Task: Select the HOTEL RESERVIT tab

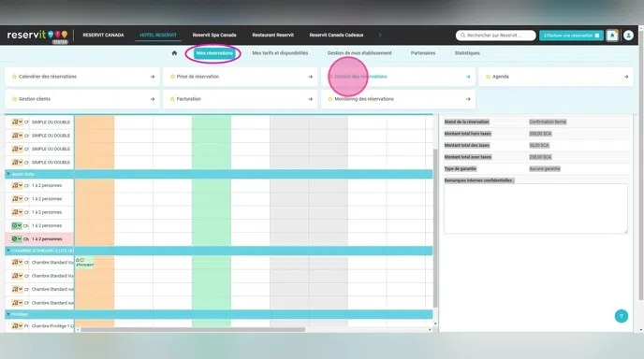Action: click(x=158, y=36)
